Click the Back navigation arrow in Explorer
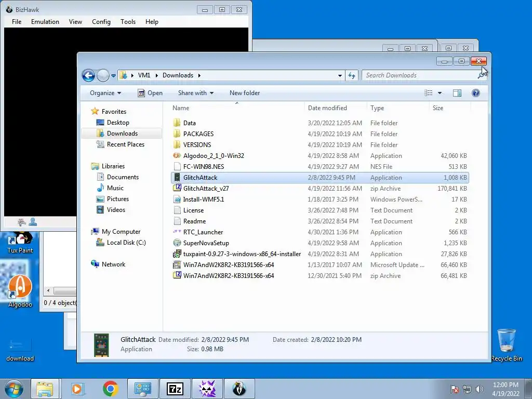 (88, 75)
